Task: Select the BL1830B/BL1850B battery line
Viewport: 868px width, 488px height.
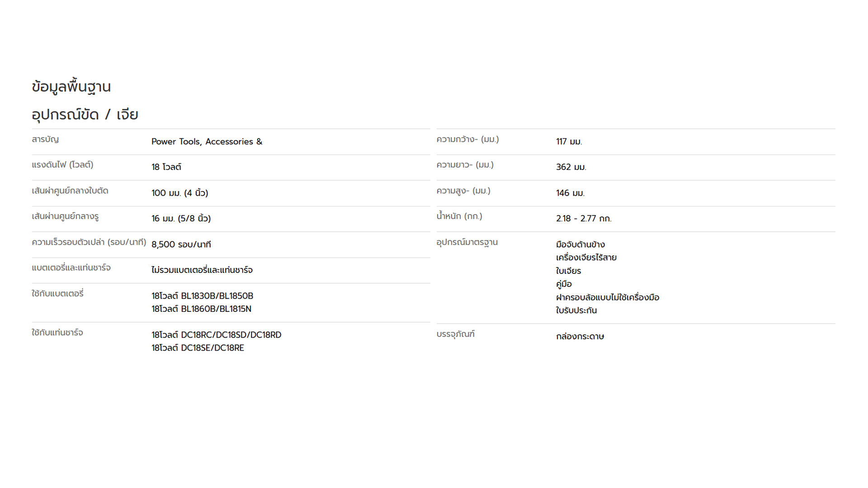Action: (203, 296)
